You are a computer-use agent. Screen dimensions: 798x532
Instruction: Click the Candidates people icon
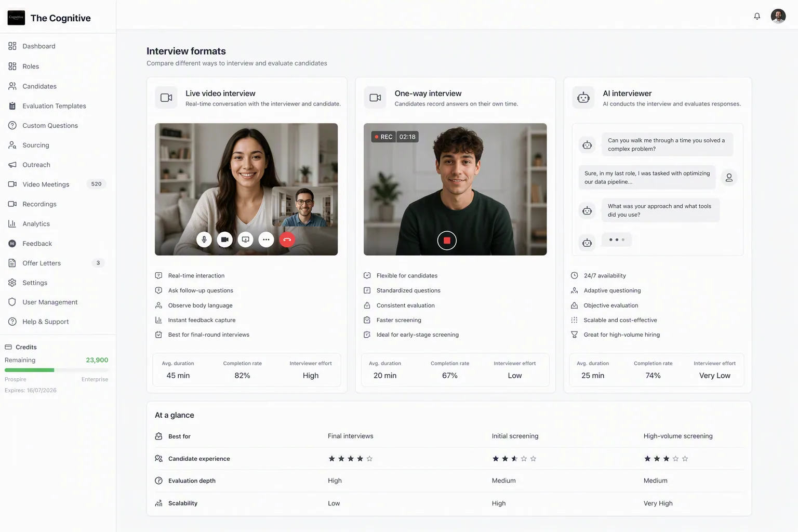click(x=12, y=86)
